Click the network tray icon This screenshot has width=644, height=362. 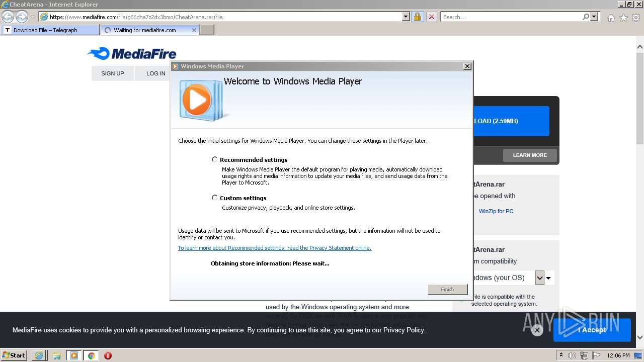point(584,355)
